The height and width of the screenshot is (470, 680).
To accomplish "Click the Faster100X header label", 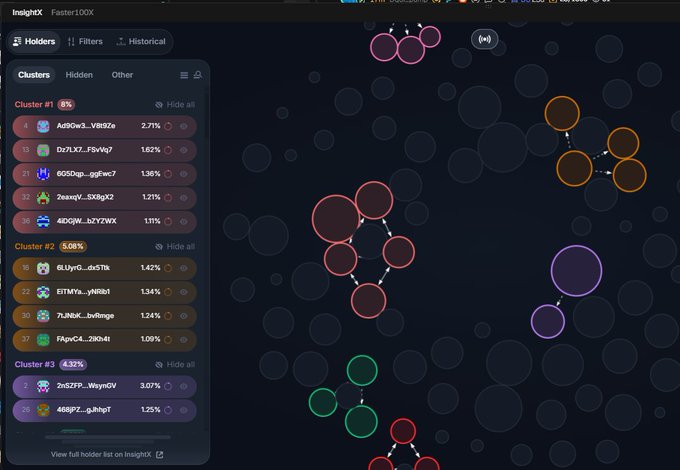I will click(72, 13).
